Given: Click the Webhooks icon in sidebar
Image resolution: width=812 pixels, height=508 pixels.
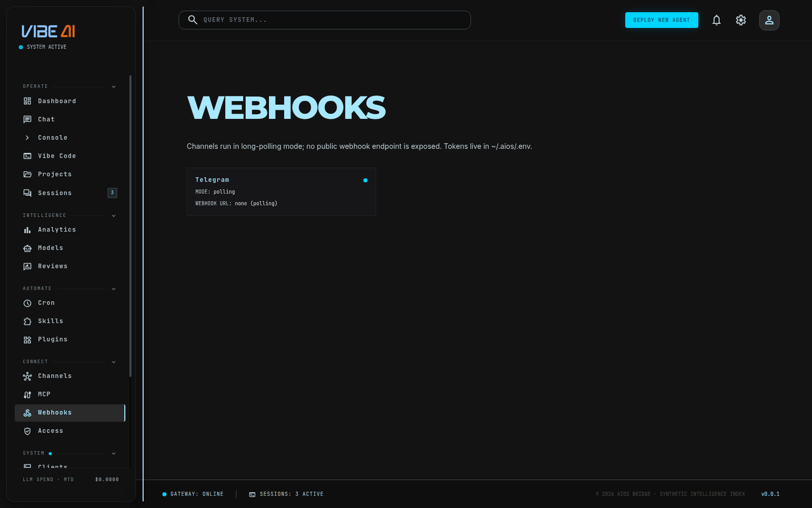Looking at the screenshot, I should [27, 412].
